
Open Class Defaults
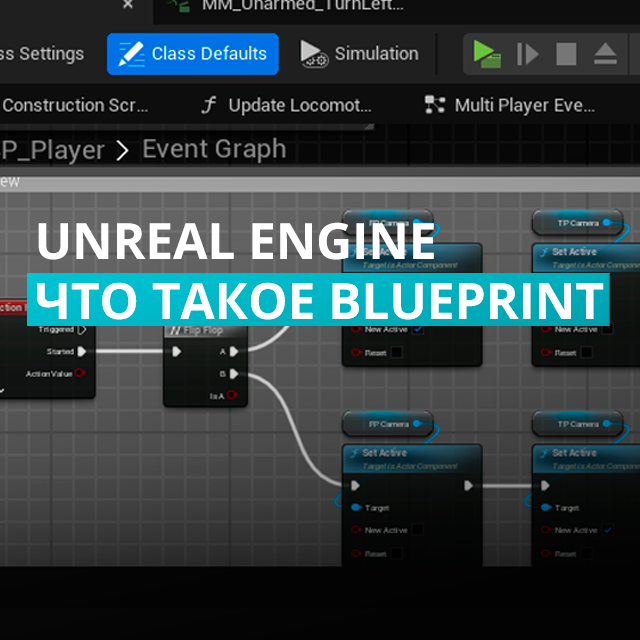tap(193, 54)
